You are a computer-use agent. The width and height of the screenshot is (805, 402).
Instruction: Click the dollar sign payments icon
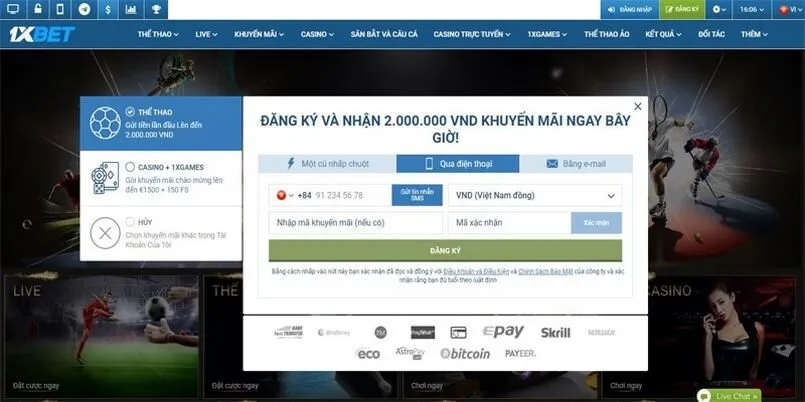point(107,9)
